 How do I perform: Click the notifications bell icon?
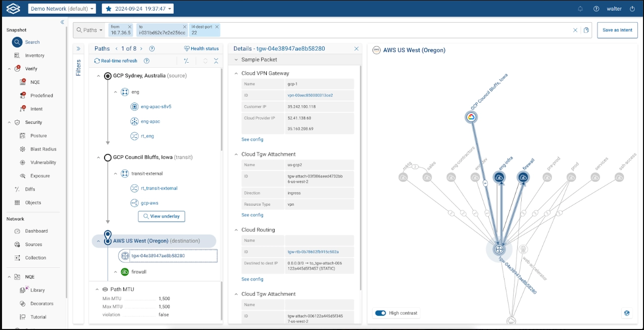point(580,9)
